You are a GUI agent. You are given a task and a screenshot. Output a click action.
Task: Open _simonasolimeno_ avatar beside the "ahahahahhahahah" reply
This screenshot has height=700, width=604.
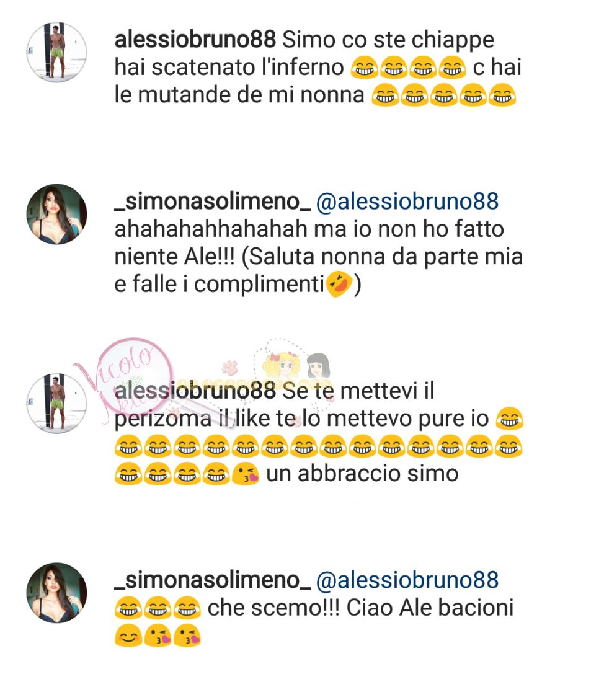coord(56,215)
